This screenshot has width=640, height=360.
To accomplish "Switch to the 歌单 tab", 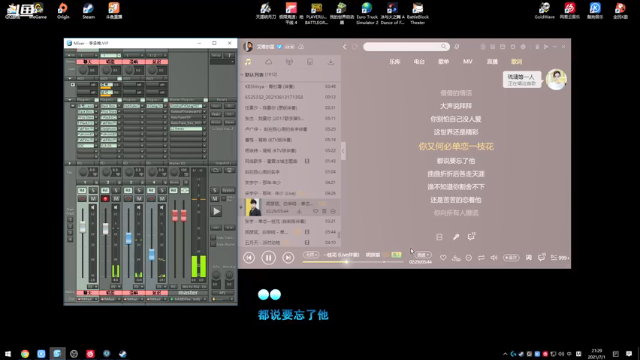I will point(443,62).
